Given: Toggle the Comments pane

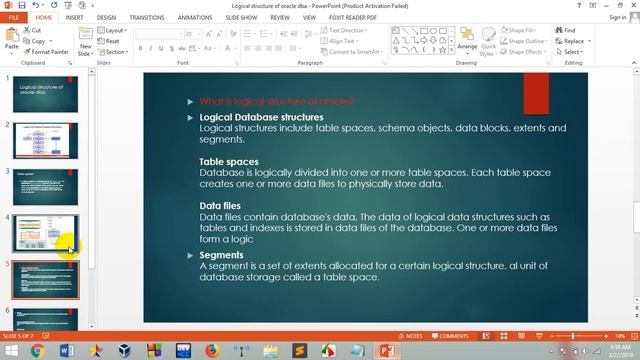Looking at the screenshot, I should [450, 336].
